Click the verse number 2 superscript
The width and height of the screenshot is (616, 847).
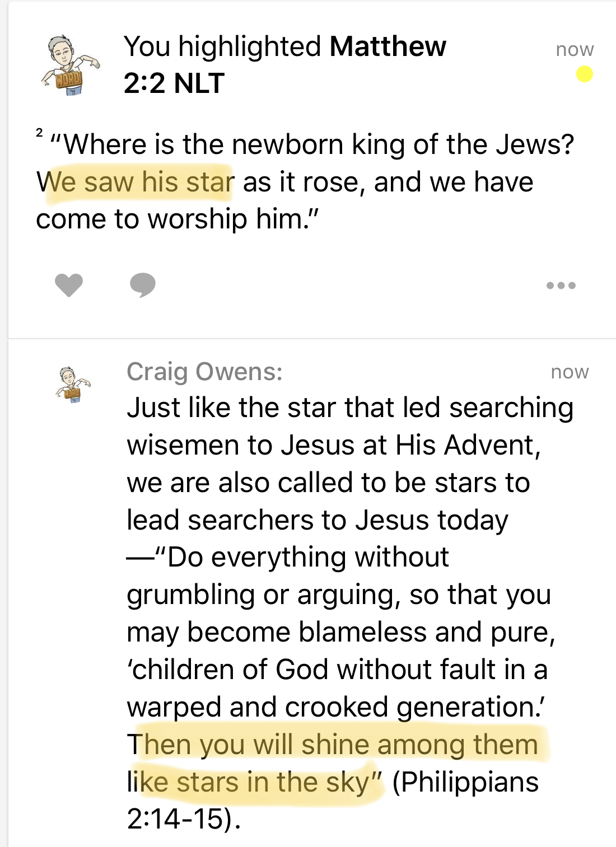pos(39,133)
